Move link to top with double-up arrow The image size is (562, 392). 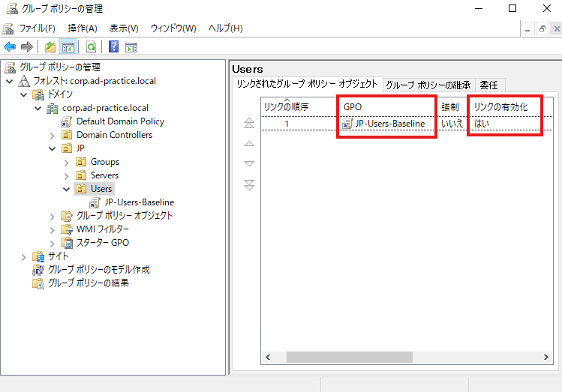tap(249, 123)
